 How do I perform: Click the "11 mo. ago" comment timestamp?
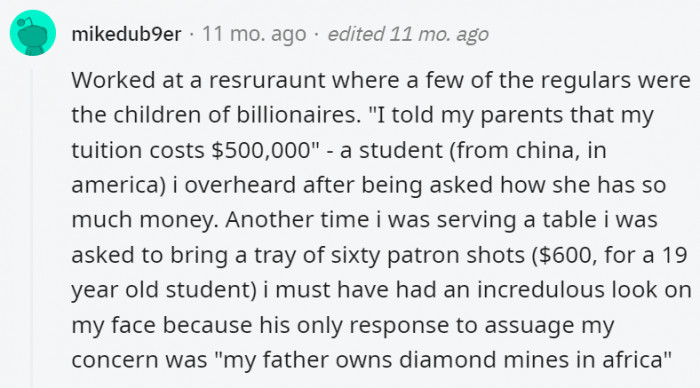[x=254, y=34]
